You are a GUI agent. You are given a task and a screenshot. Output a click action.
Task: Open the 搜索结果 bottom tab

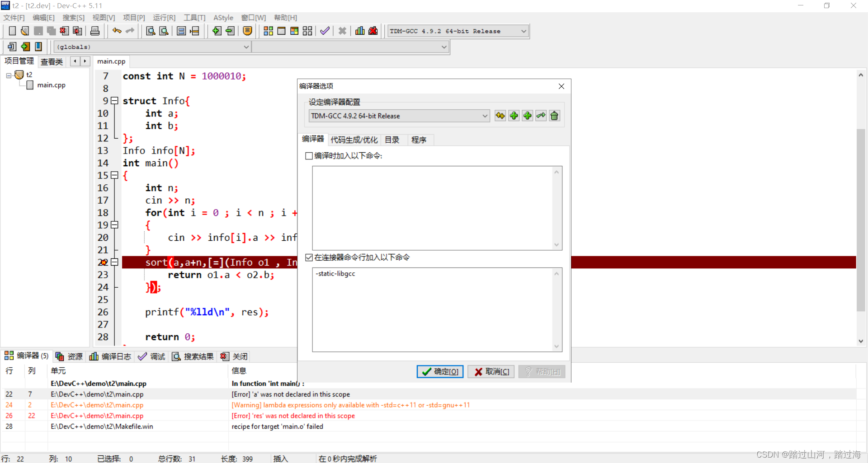193,356
